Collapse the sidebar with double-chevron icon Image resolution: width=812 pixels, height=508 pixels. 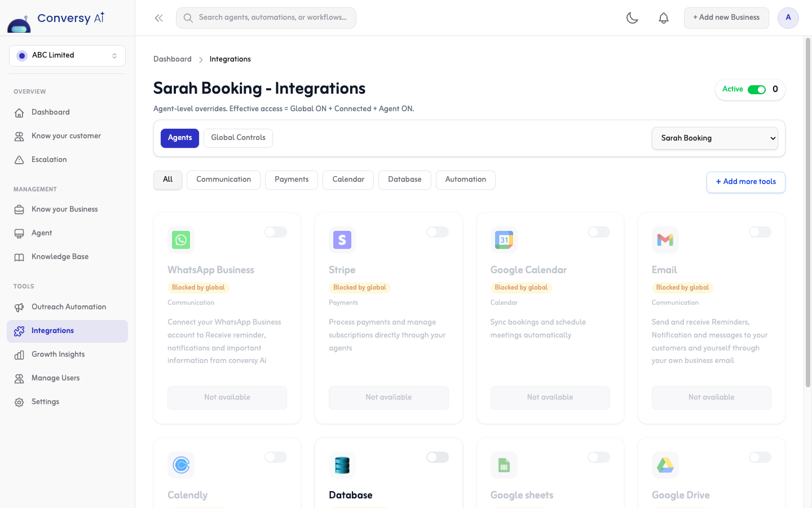[x=159, y=18]
